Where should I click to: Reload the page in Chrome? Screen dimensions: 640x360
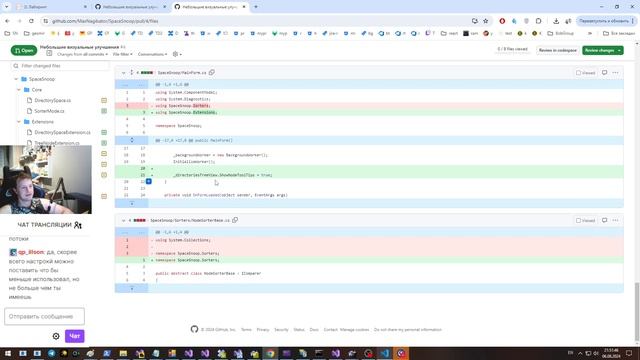31,21
